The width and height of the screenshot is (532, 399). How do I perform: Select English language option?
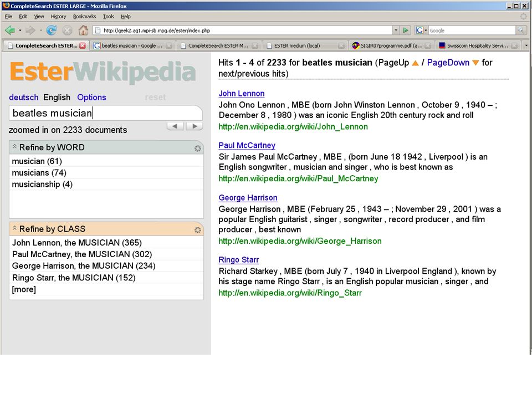pyautogui.click(x=57, y=98)
